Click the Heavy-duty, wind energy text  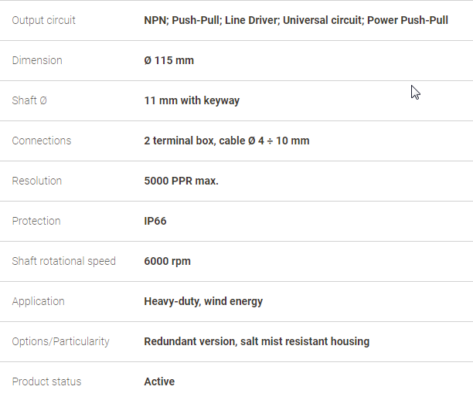[203, 301]
